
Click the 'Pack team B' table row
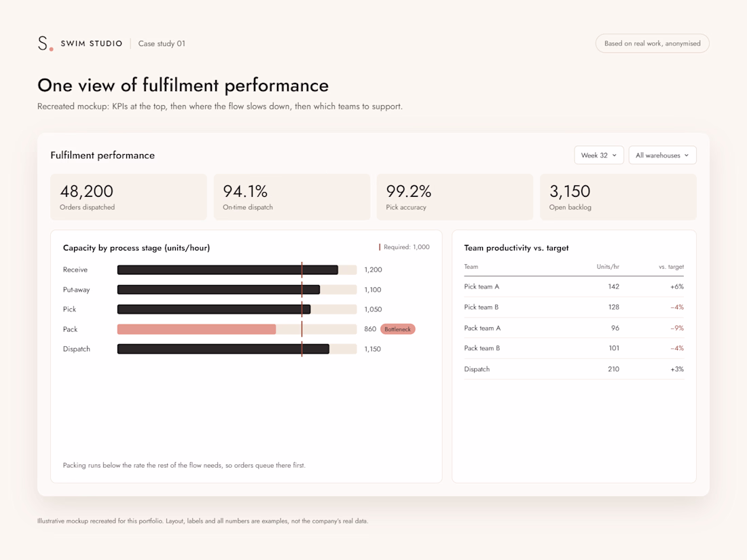tap(574, 348)
